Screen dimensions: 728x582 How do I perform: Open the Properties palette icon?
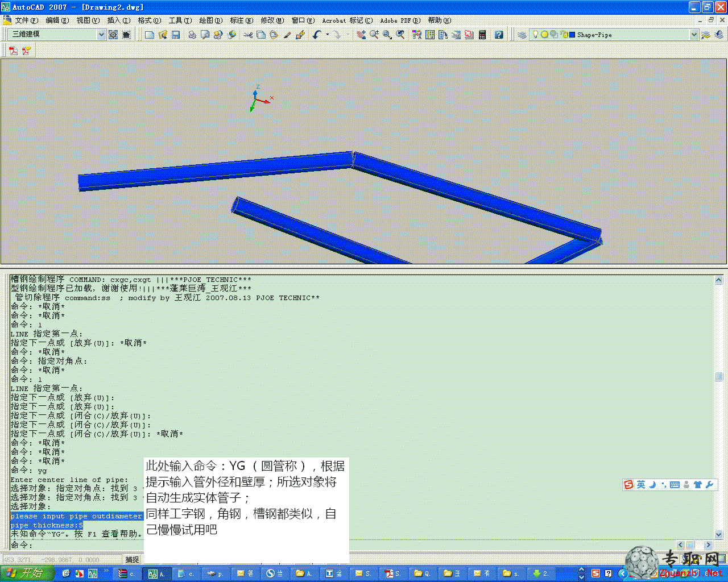point(417,35)
